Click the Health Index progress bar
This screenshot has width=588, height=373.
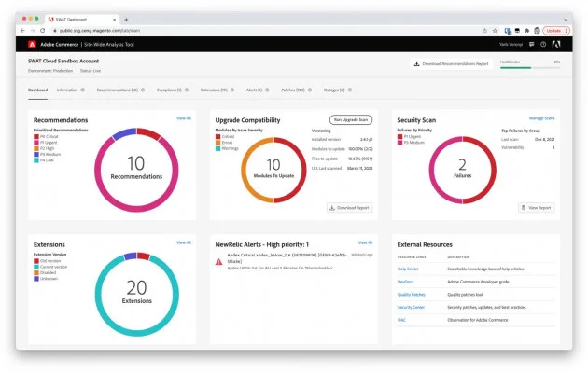click(529, 67)
